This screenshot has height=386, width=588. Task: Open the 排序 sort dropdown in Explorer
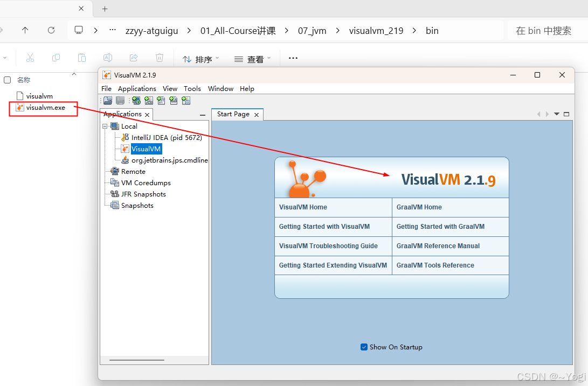point(200,59)
